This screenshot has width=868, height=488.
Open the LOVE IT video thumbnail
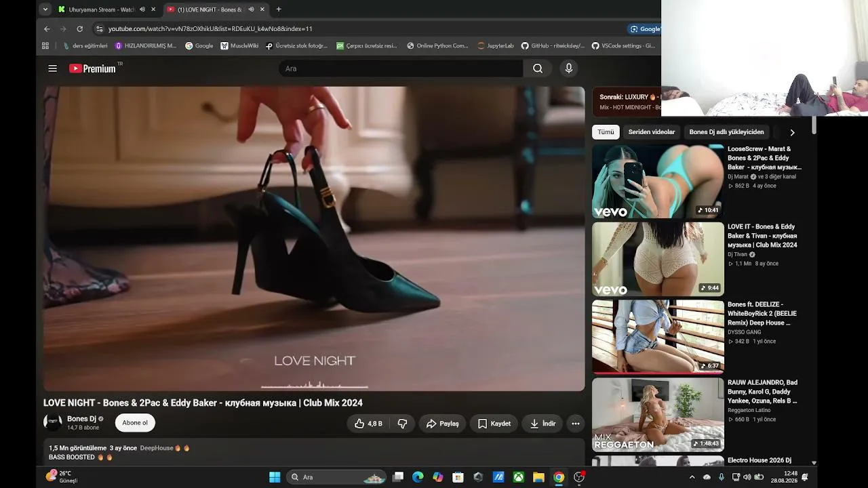[658, 259]
